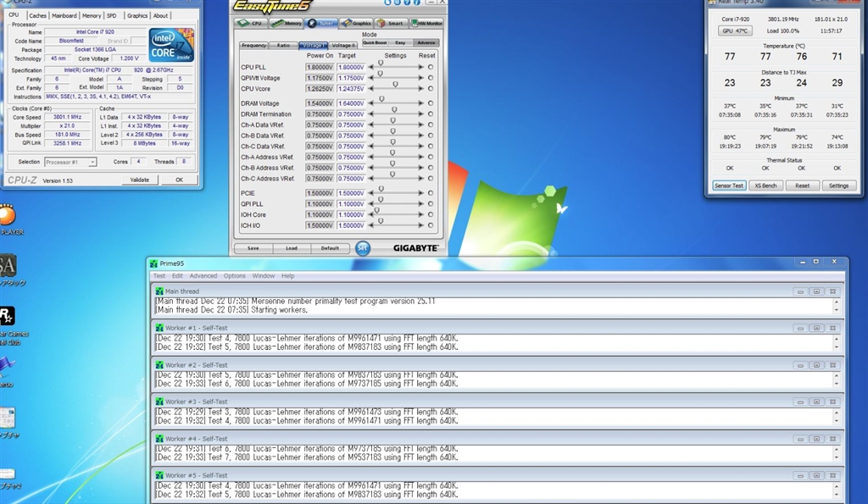This screenshot has height=504, width=868.
Task: Open the Help menu in Prime95
Action: coord(288,275)
